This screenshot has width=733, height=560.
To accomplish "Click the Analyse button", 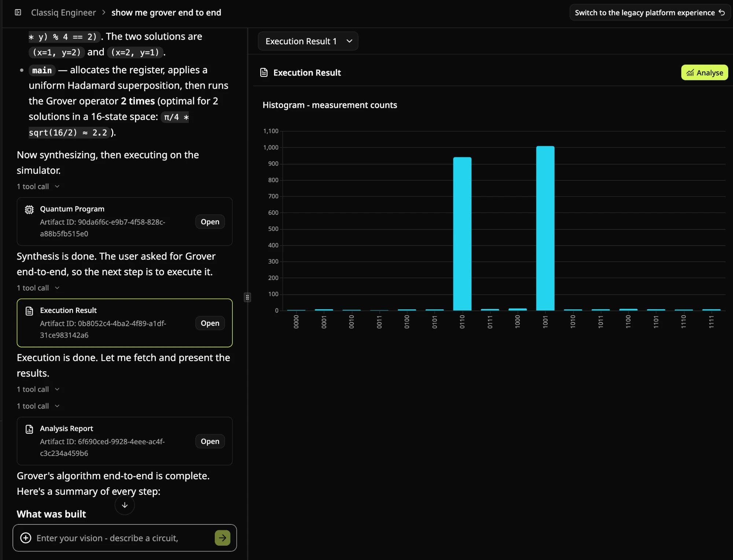I will point(704,73).
